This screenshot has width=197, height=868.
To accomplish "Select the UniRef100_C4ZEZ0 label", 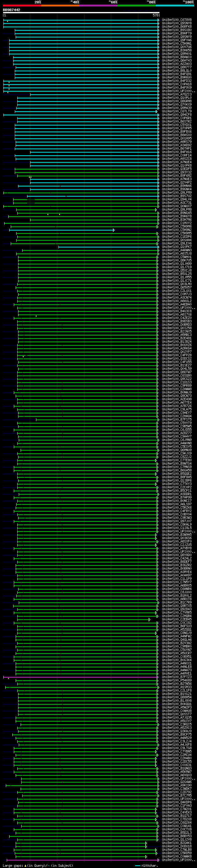I will coord(177,318).
